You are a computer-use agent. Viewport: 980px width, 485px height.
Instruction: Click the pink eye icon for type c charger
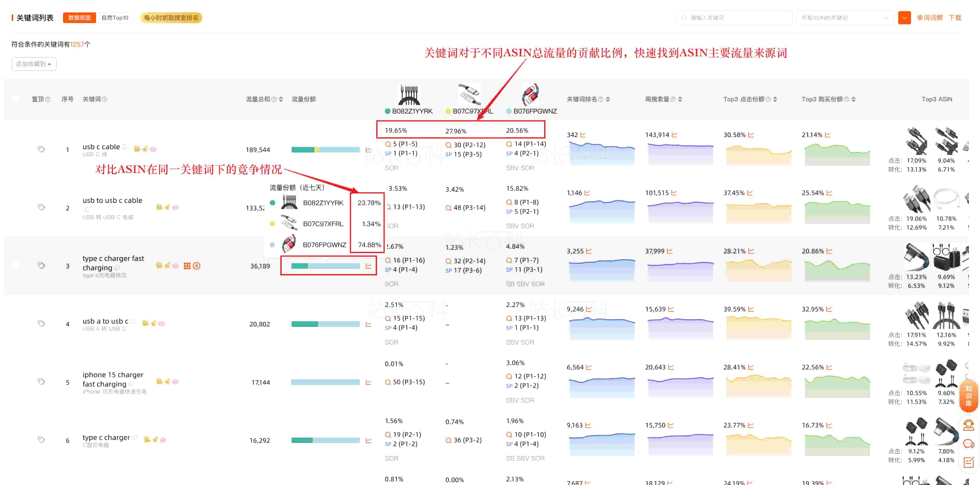click(163, 440)
